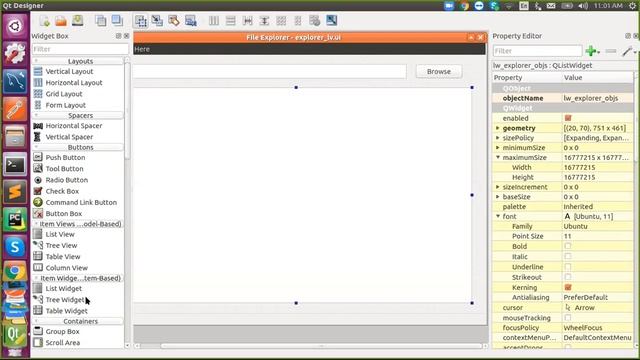Image resolution: width=640 pixels, height=360 pixels.
Task: Toggle the mouseTracking property checkbox
Action: (568, 318)
